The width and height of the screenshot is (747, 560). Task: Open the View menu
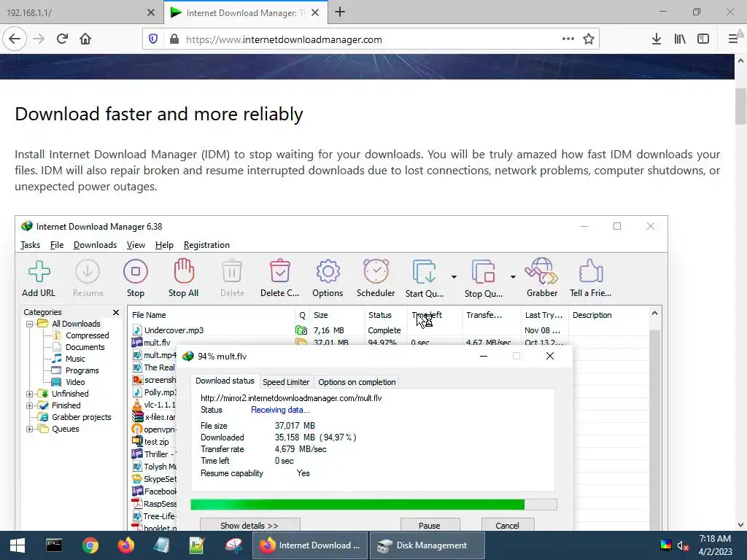point(136,245)
